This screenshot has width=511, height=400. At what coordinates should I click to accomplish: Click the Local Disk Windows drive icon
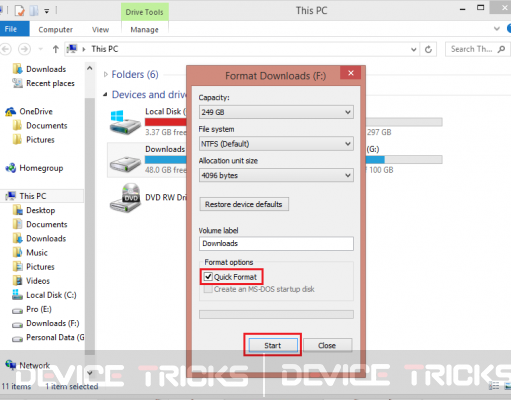click(125, 122)
